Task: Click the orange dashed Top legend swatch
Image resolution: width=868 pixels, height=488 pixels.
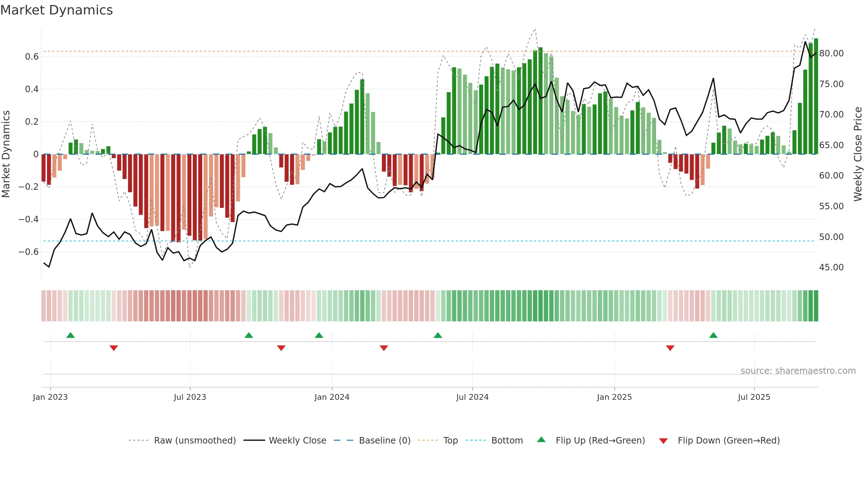Action: click(428, 440)
